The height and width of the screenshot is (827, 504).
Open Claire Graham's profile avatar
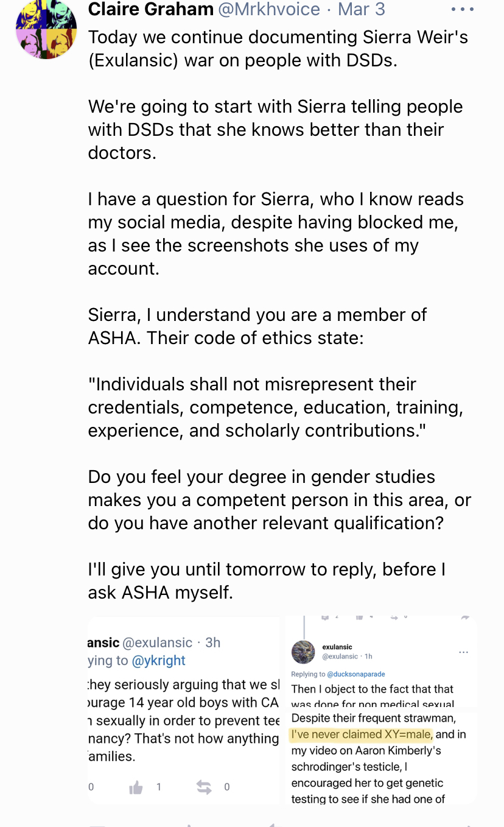pos(46,28)
